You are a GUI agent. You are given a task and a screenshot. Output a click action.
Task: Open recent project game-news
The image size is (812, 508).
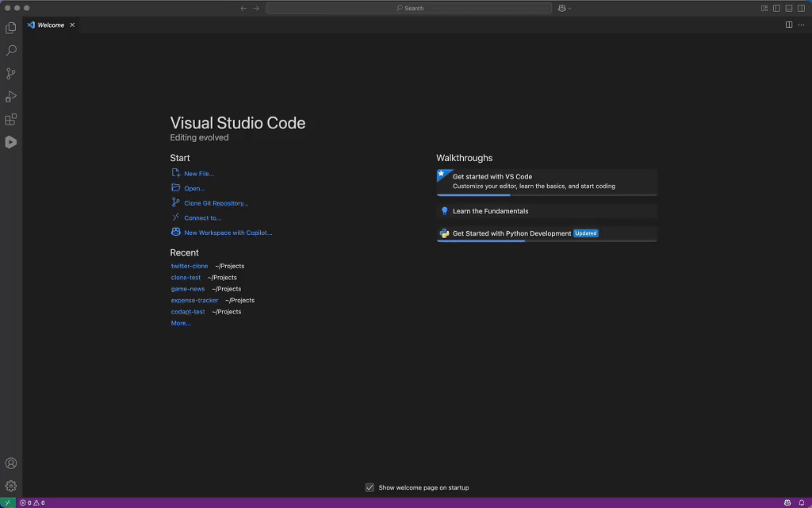pyautogui.click(x=188, y=289)
